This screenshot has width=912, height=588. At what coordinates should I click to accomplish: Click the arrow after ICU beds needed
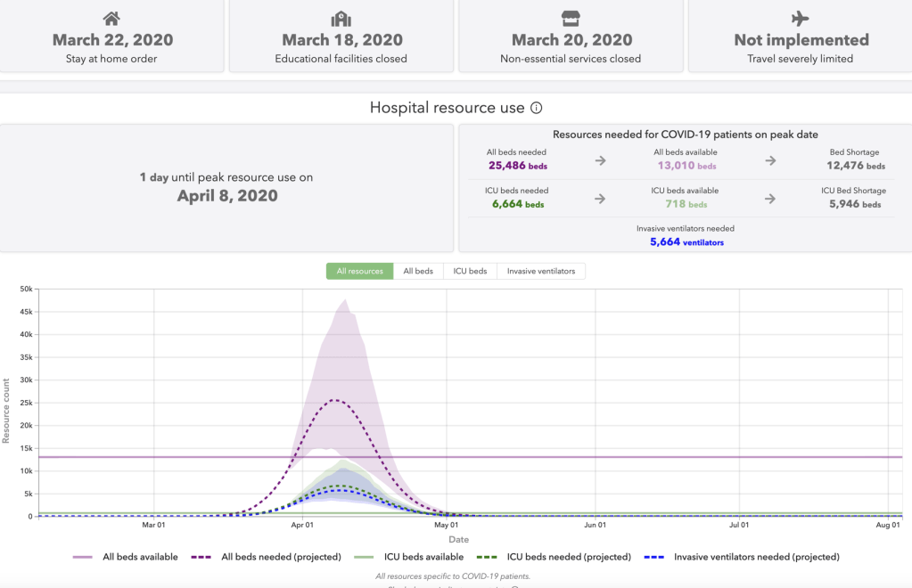[600, 199]
